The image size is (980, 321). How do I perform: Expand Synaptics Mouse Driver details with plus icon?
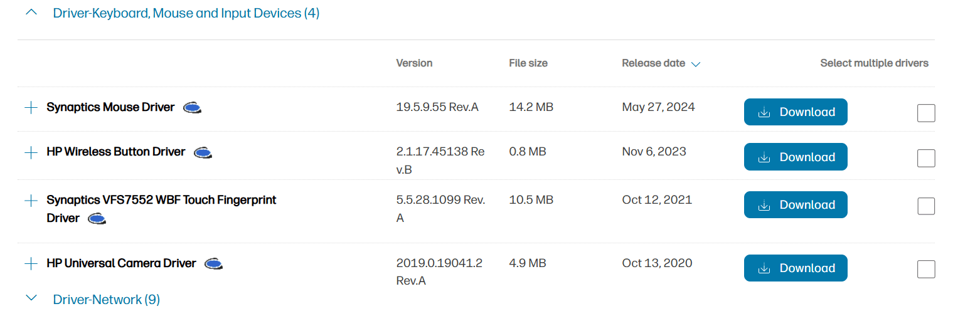coord(31,108)
